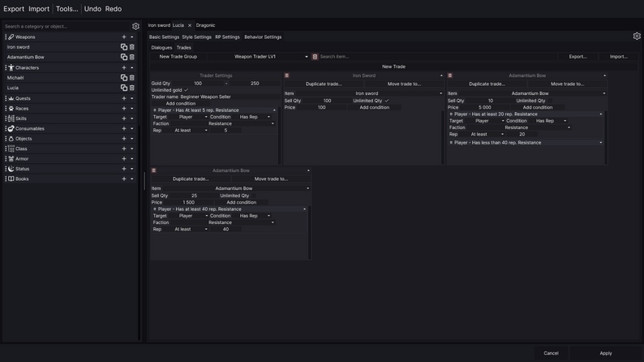
Task: Delete the Weapon Trader LV1 trade group
Action: pyautogui.click(x=315, y=57)
